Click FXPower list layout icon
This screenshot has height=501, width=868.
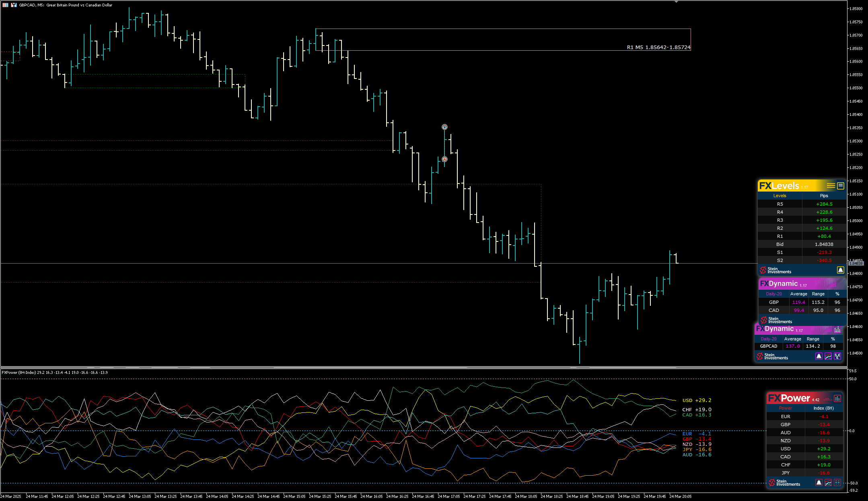[837, 482]
